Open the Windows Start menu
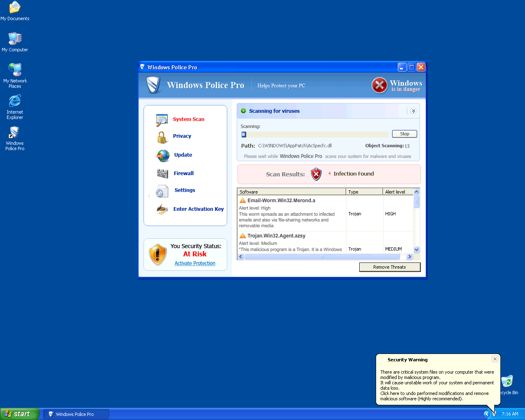 pyautogui.click(x=20, y=414)
